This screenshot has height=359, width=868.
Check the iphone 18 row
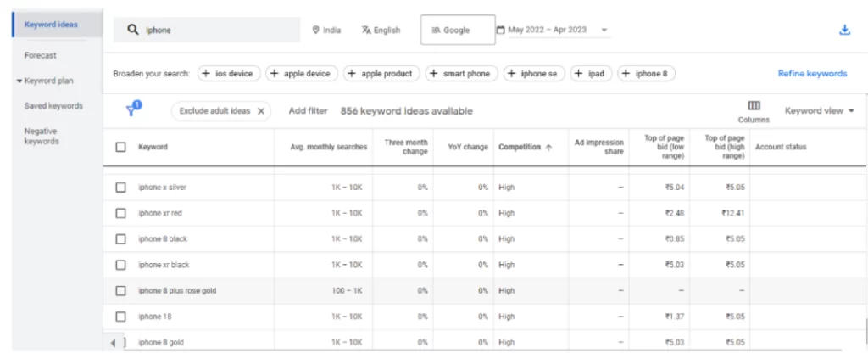120,317
